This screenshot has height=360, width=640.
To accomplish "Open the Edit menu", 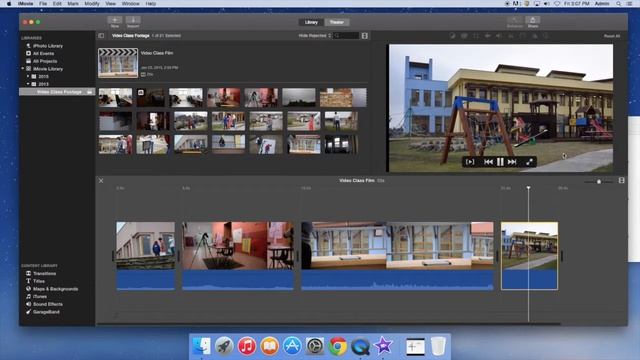I will point(57,3).
